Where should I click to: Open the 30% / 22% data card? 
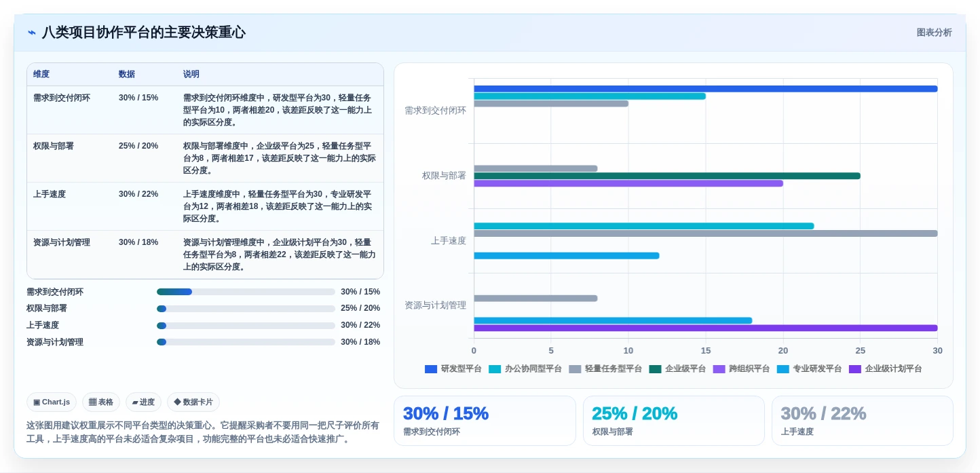pos(862,421)
